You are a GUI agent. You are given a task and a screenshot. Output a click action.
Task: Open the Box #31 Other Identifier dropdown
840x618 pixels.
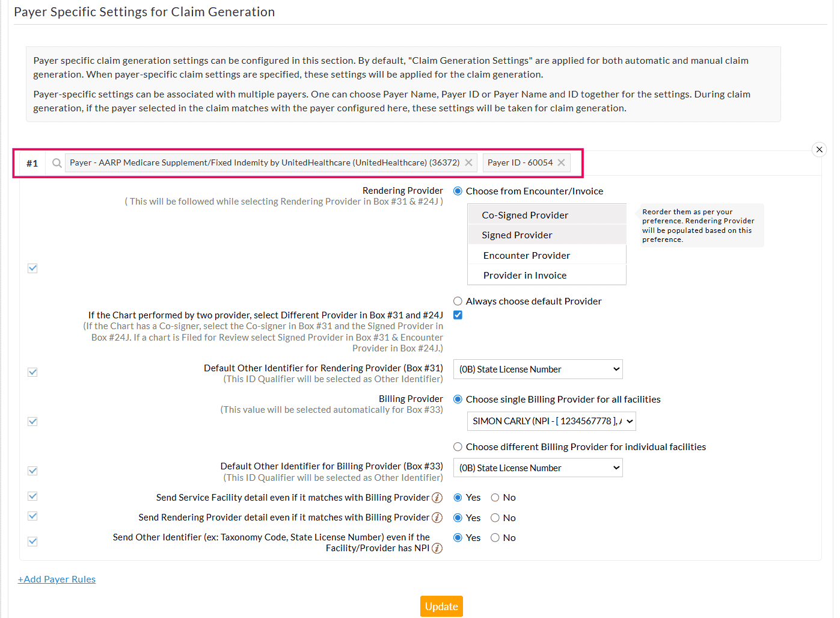click(x=538, y=369)
